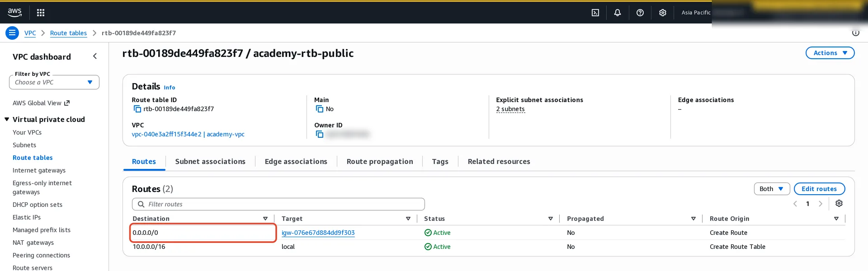The width and height of the screenshot is (868, 271).
Task: Open Subnets in sidebar
Action: click(x=24, y=145)
